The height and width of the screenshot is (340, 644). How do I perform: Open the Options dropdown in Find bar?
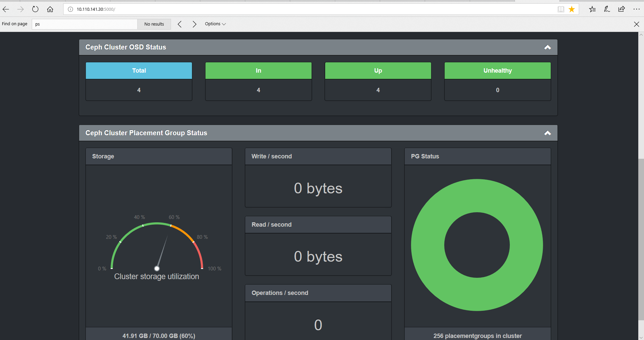click(x=215, y=24)
